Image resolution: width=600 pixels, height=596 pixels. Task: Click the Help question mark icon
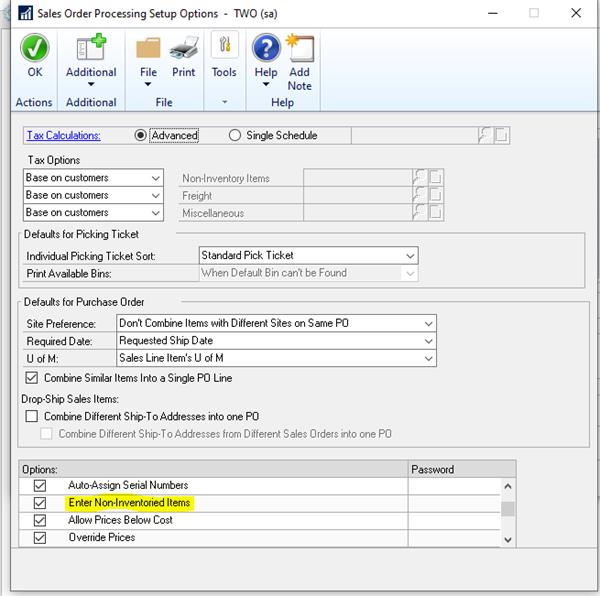(265, 48)
